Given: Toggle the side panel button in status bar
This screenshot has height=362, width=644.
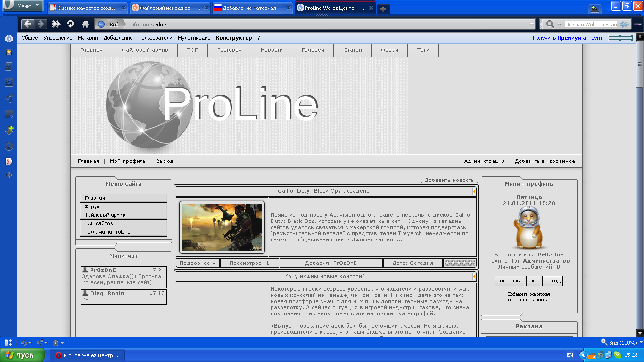Looking at the screenshot, I should tap(8, 343).
